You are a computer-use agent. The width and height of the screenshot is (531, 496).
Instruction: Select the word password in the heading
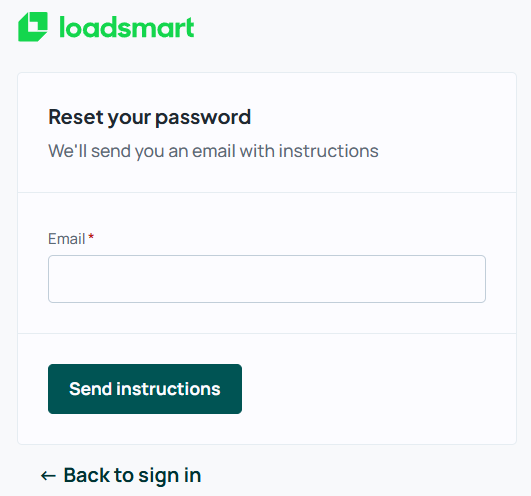pyautogui.click(x=203, y=118)
